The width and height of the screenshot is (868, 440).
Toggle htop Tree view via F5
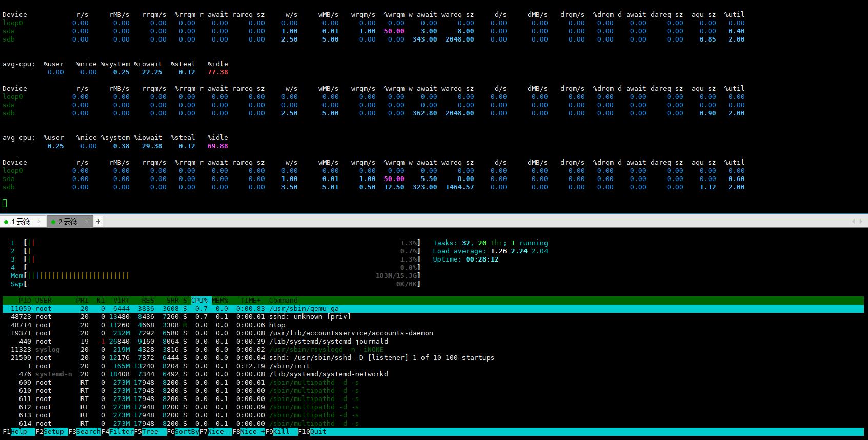coord(150,432)
